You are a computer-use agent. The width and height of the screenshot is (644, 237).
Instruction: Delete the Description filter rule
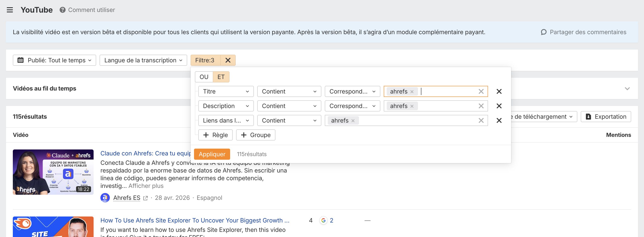[x=499, y=106]
